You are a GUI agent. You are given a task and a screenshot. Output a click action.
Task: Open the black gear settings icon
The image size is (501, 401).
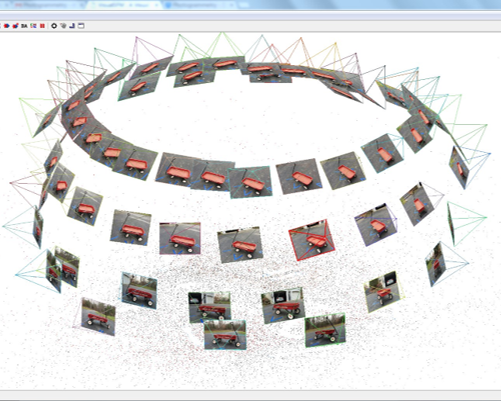coord(54,26)
